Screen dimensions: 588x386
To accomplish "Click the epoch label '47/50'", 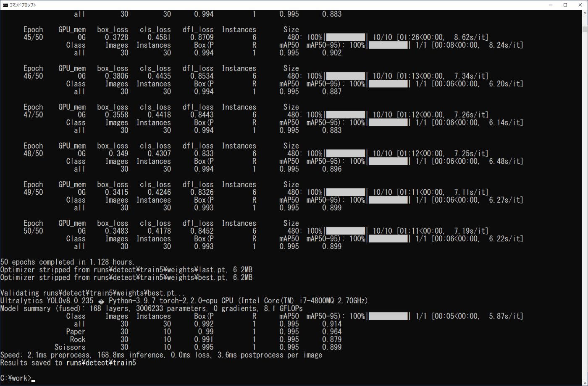I will [33, 115].
